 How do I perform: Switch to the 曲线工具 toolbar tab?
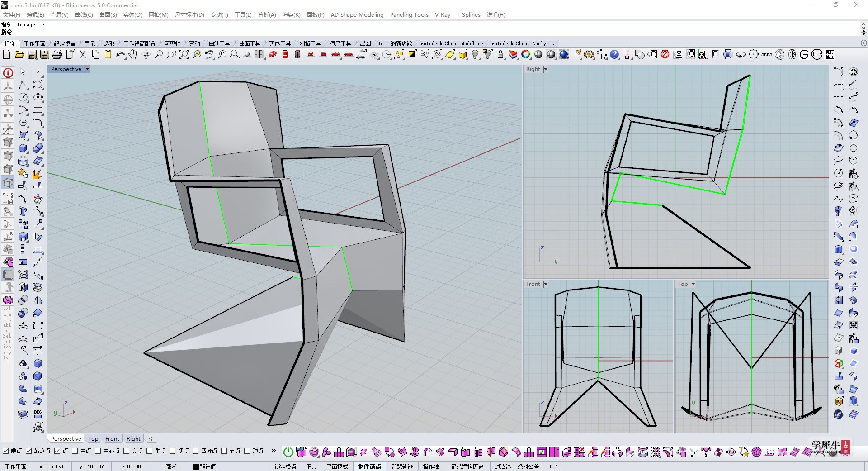pyautogui.click(x=219, y=43)
